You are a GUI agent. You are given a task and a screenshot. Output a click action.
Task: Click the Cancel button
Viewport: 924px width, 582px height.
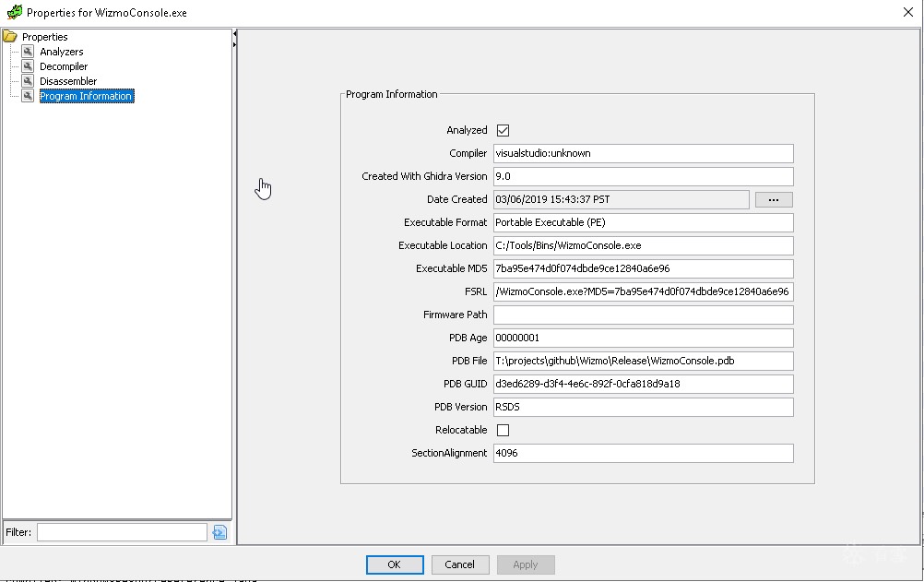coord(459,564)
